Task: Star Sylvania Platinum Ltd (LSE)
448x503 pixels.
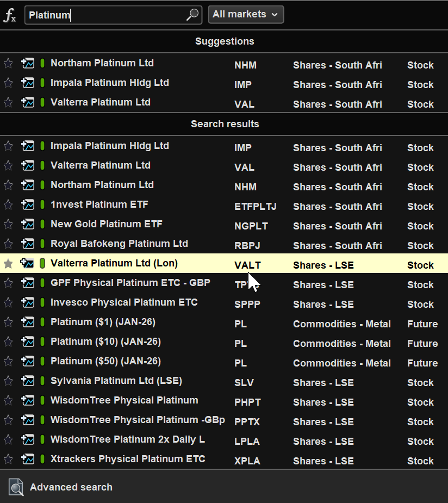Action: tap(8, 381)
